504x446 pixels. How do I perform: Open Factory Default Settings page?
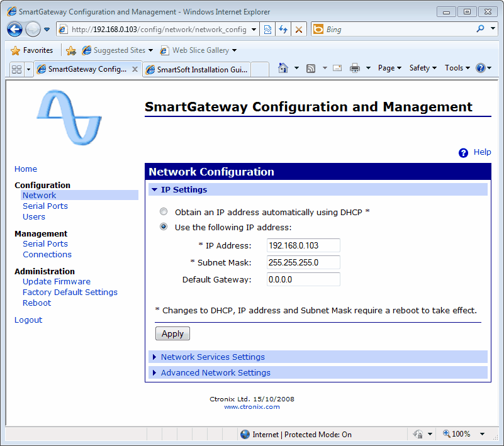70,293
